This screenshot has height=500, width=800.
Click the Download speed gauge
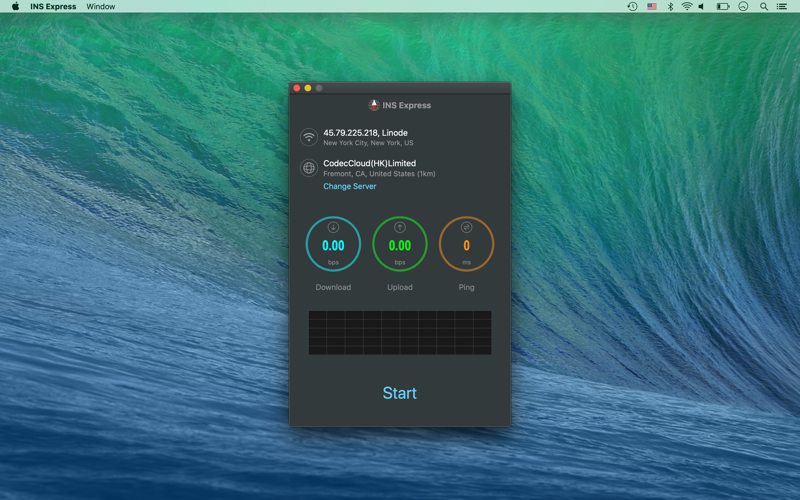pos(333,244)
